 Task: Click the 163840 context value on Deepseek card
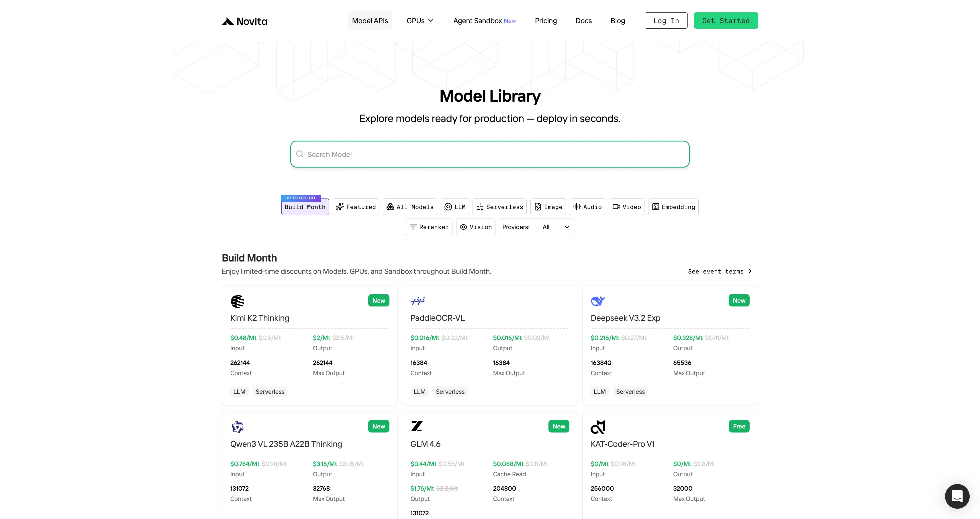click(601, 363)
